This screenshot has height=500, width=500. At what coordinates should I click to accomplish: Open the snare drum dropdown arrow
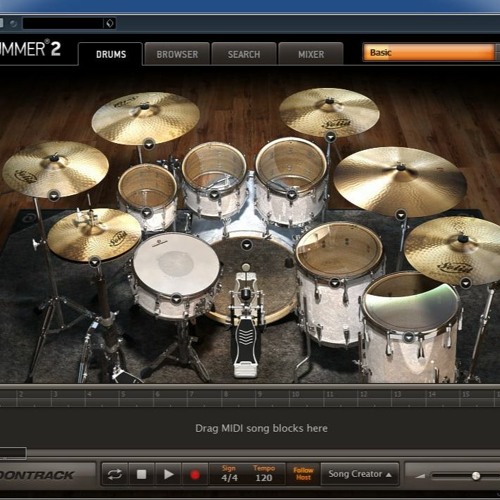[177, 299]
